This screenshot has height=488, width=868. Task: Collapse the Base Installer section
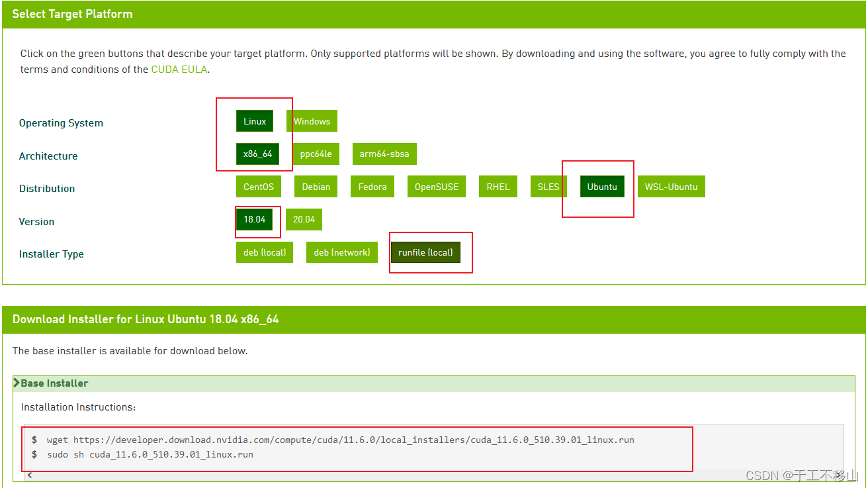(434, 383)
